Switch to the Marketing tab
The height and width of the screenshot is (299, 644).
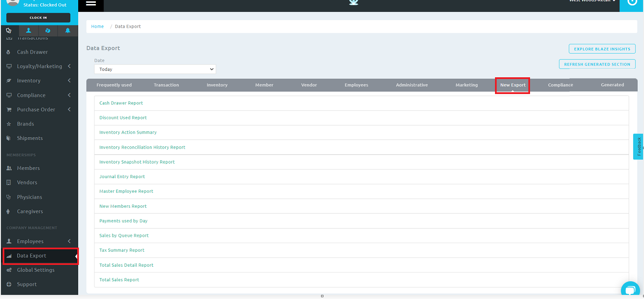pos(467,85)
